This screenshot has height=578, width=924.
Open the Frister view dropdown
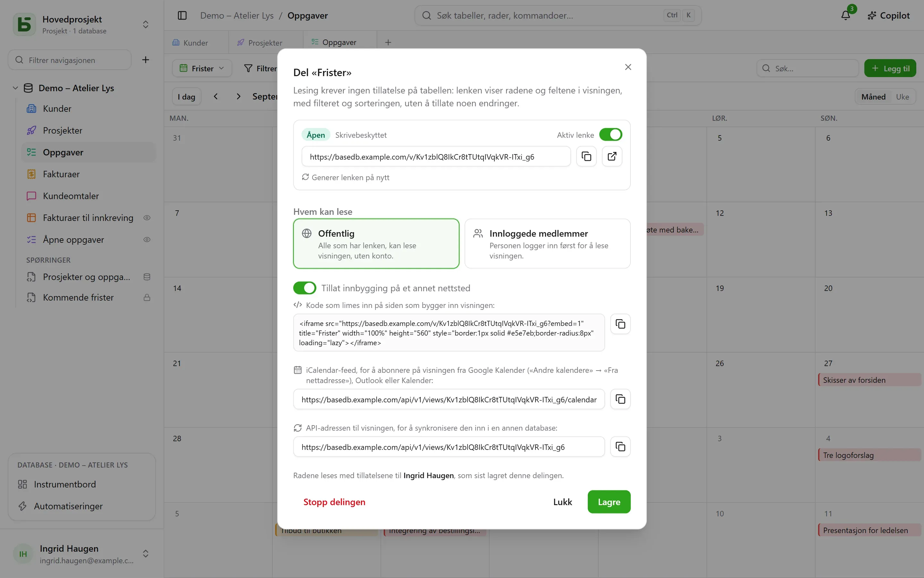click(202, 68)
